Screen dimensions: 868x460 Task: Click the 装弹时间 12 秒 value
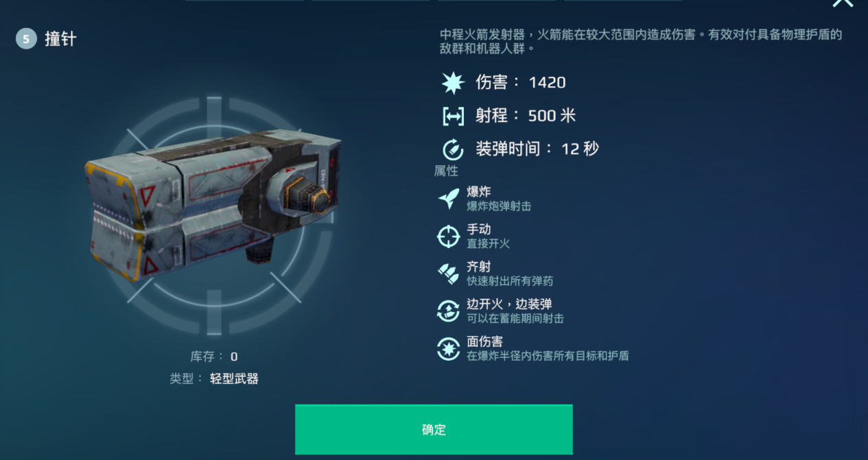tap(580, 149)
